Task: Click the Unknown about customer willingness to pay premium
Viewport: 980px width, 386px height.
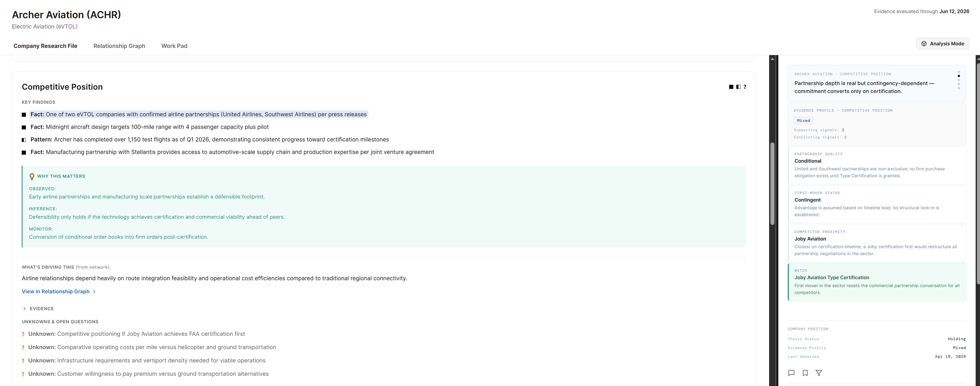Action: [x=149, y=374]
